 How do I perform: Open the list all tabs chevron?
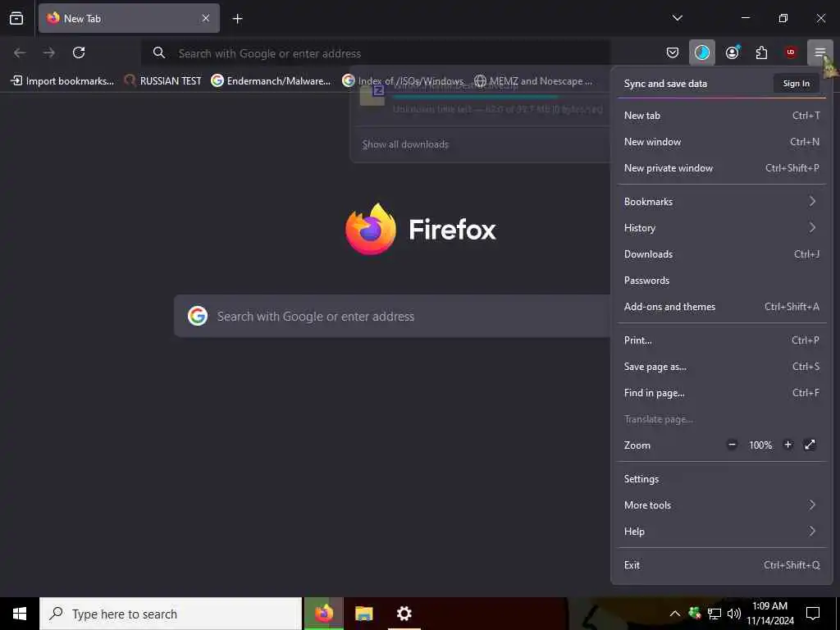pyautogui.click(x=677, y=18)
